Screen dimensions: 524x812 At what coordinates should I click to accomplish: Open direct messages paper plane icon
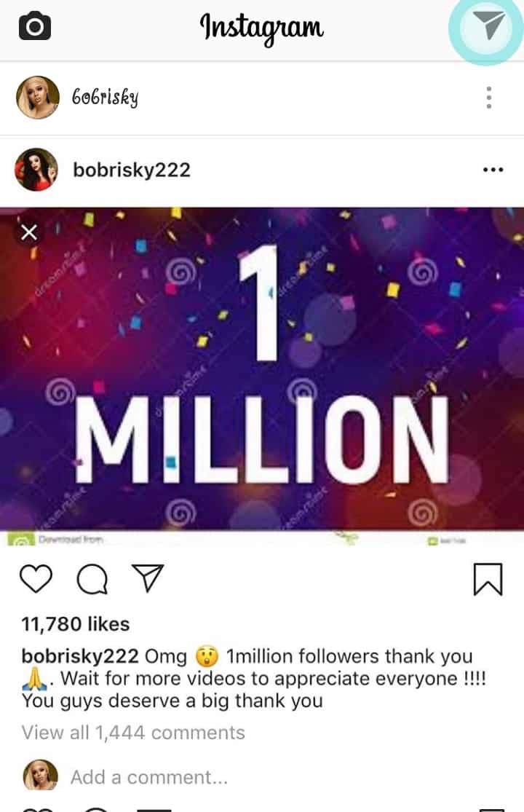(491, 27)
